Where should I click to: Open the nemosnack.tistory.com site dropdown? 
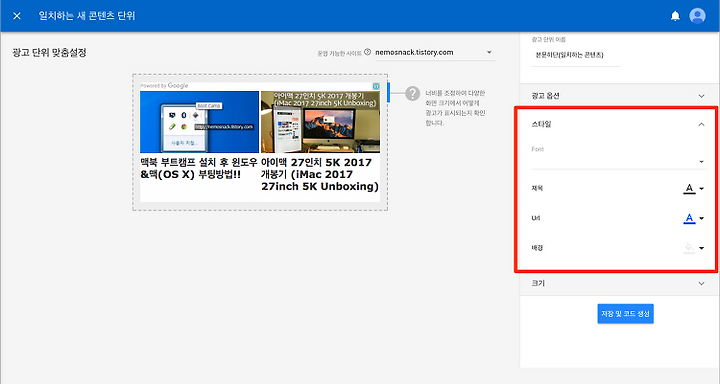coord(434,52)
